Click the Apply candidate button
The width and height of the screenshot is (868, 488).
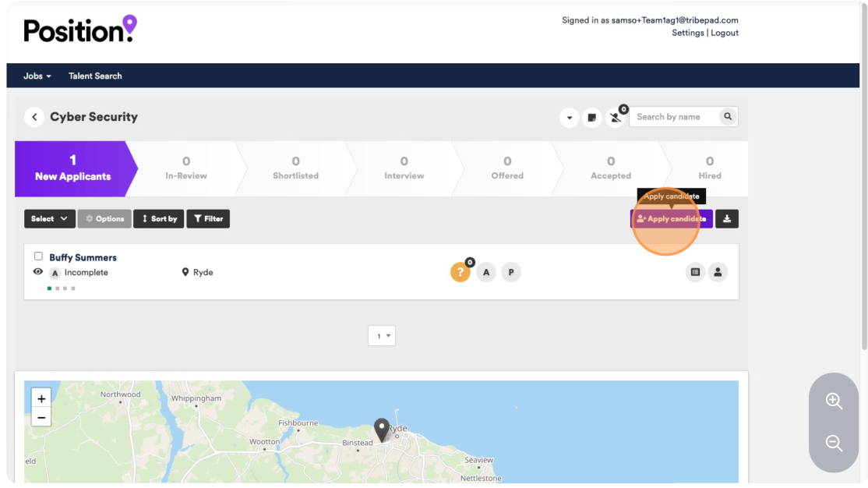click(x=672, y=219)
